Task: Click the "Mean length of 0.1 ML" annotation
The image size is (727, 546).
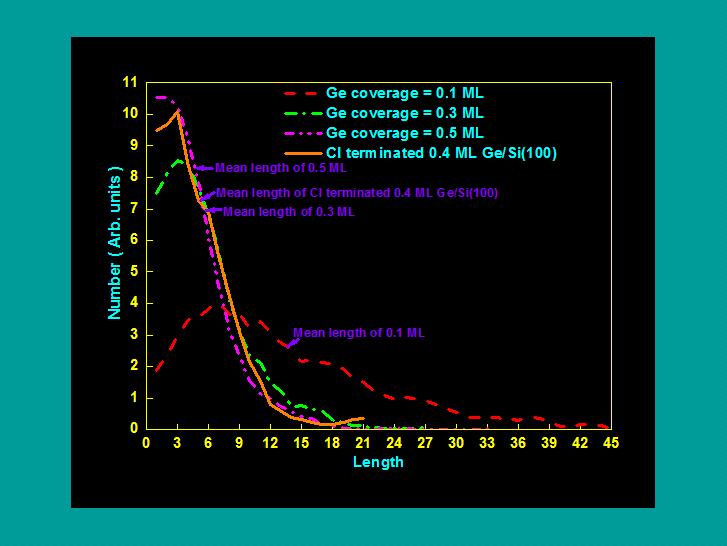Action: tap(358, 333)
